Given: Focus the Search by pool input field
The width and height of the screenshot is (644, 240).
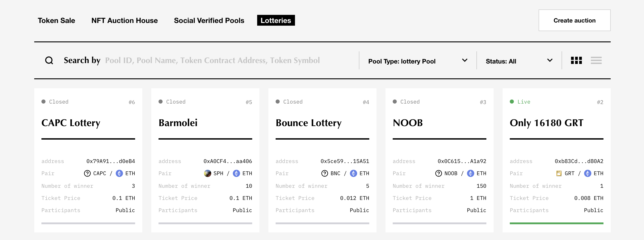Looking at the screenshot, I should pyautogui.click(x=213, y=61).
